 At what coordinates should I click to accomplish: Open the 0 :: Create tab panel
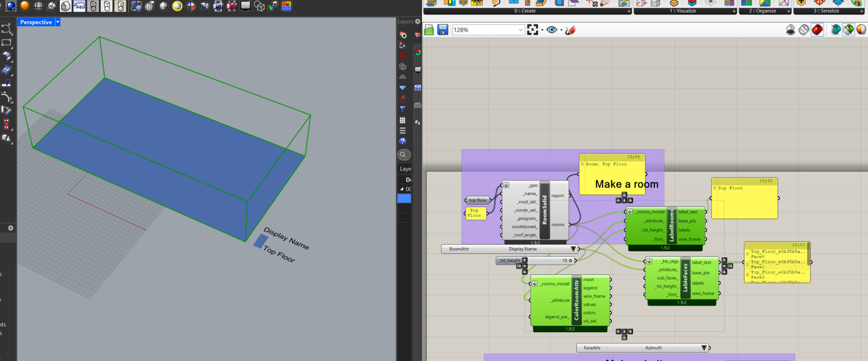525,11
